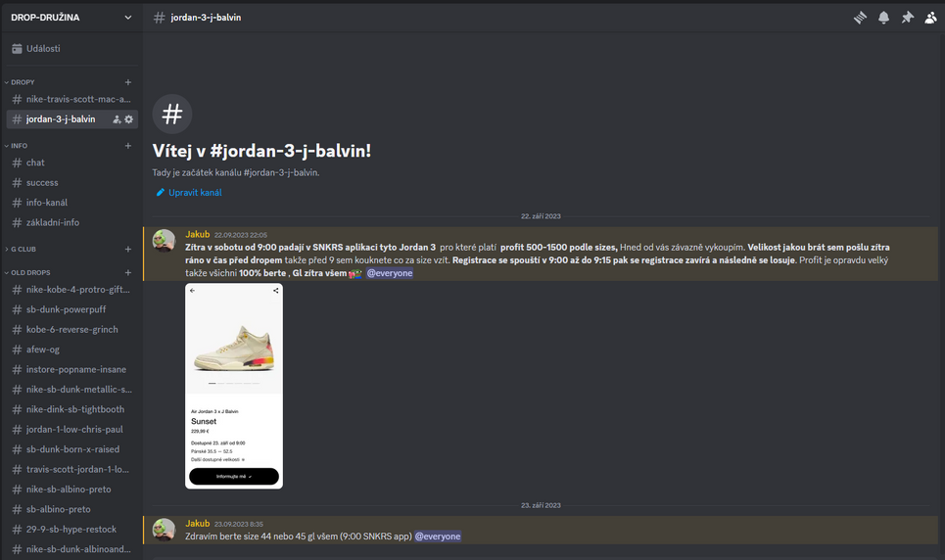Click the Upravit kanál link
945x560 pixels.
[195, 193]
